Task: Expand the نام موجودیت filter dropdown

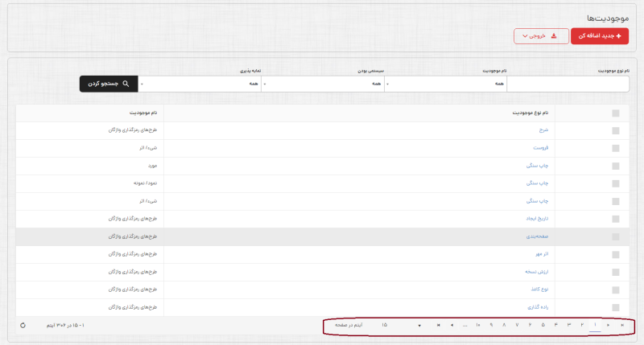Action: click(445, 84)
